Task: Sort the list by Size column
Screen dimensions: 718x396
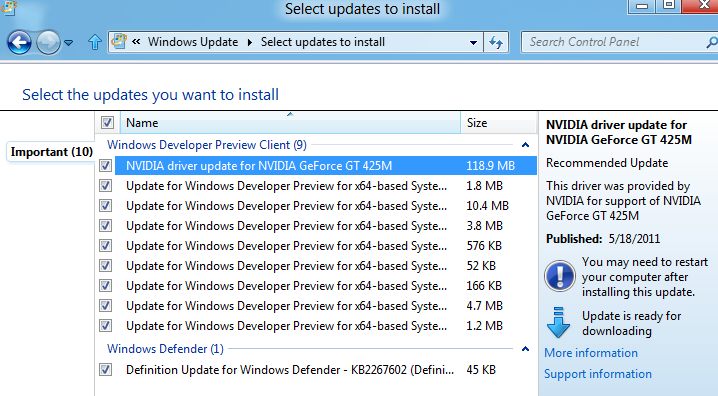Action: click(x=498, y=123)
